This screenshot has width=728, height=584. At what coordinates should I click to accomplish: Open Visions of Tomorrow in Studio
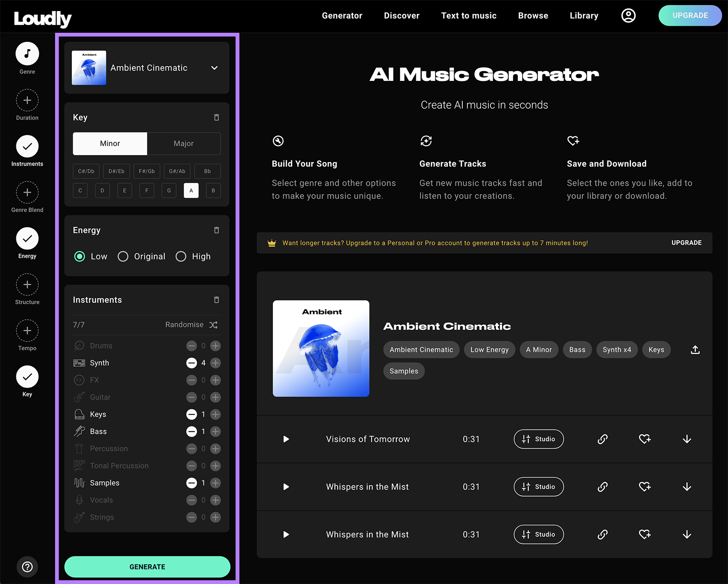539,439
